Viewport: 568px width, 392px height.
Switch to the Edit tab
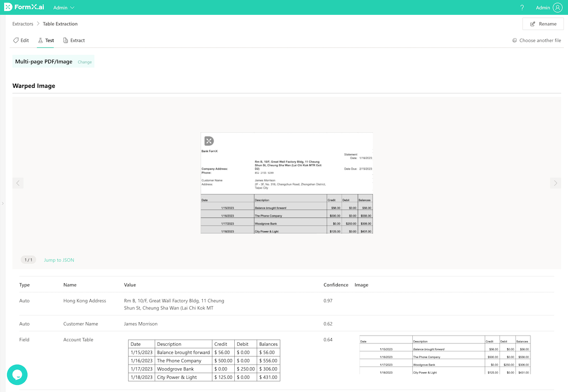(x=21, y=41)
